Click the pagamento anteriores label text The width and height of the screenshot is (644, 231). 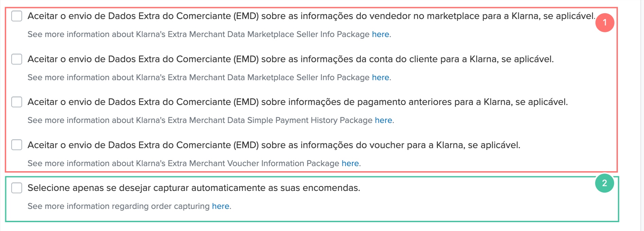[298, 102]
